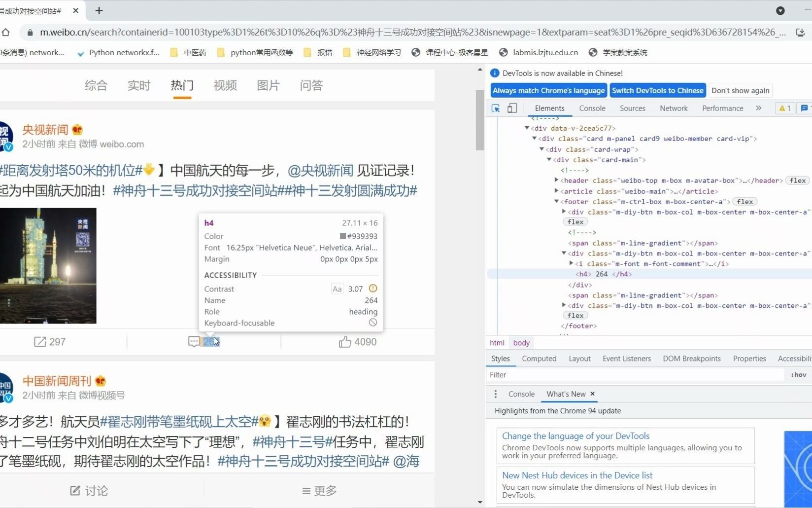Switch to the Sources tab in DevTools
The width and height of the screenshot is (812, 508).
point(632,108)
